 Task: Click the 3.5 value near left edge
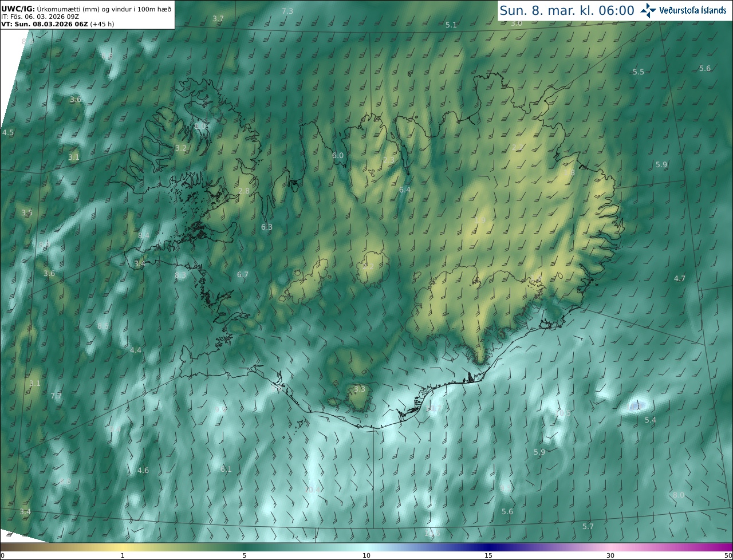tap(26, 212)
